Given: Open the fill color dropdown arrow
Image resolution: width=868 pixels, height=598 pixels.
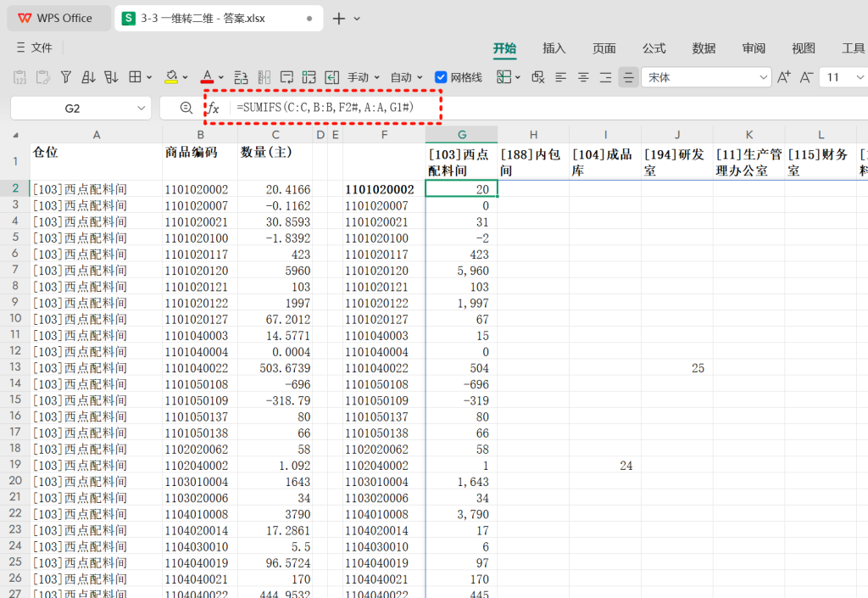Looking at the screenshot, I should (x=185, y=77).
